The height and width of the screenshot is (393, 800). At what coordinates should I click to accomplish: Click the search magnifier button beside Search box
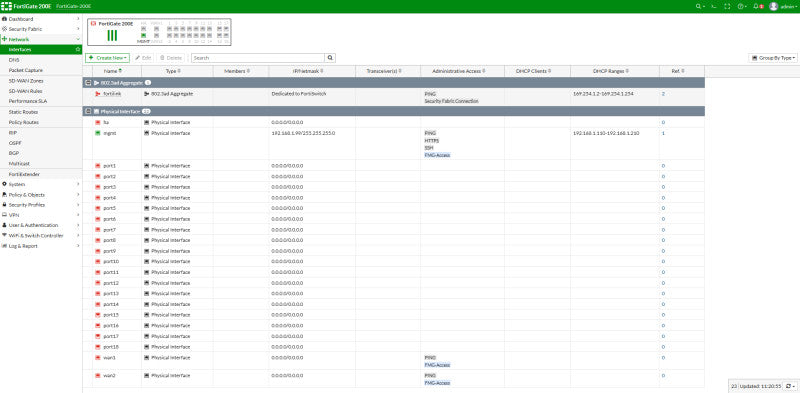point(330,58)
